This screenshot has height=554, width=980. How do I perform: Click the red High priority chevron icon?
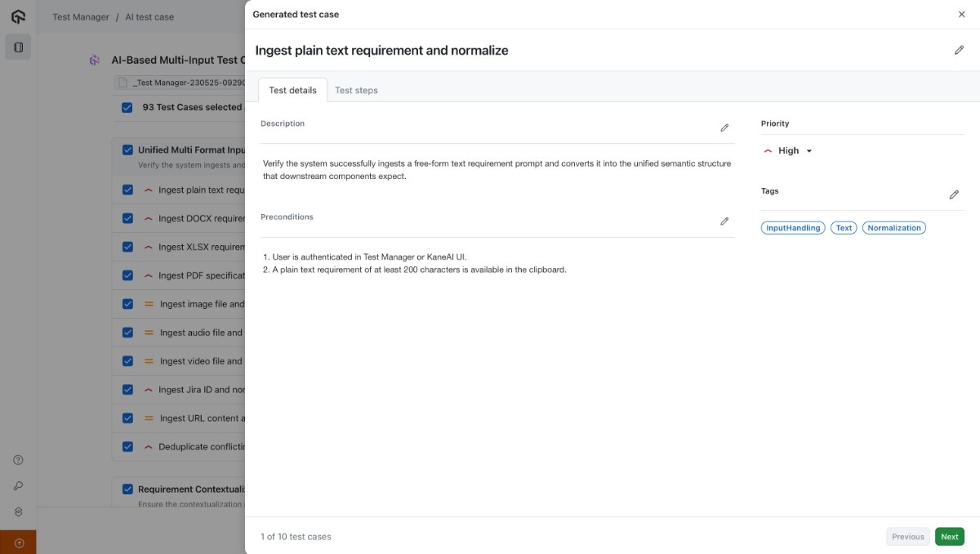768,150
